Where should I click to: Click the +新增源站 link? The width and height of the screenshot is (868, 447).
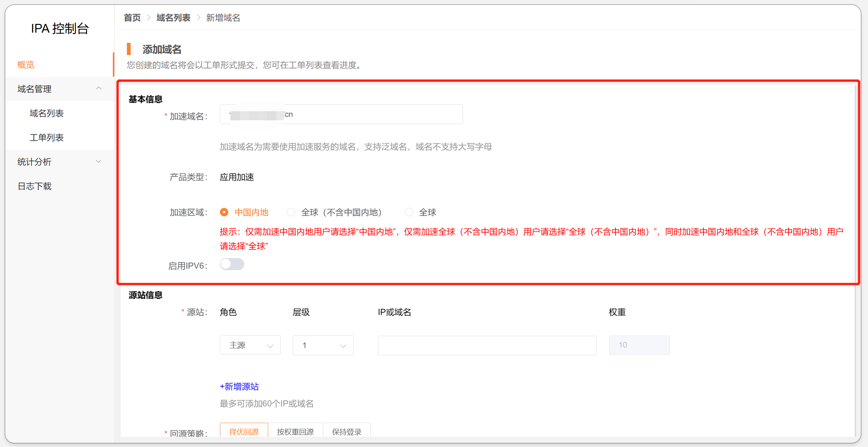[x=239, y=386]
